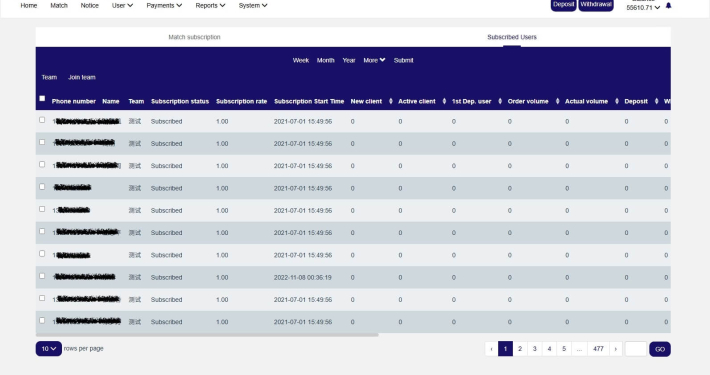Open the Notice menu item
The height and width of the screenshot is (375, 710).
89,5
